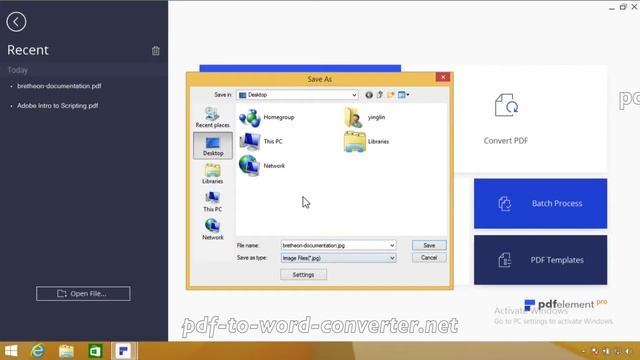
Task: Select Desktop in Save As sidebar
Action: [213, 145]
